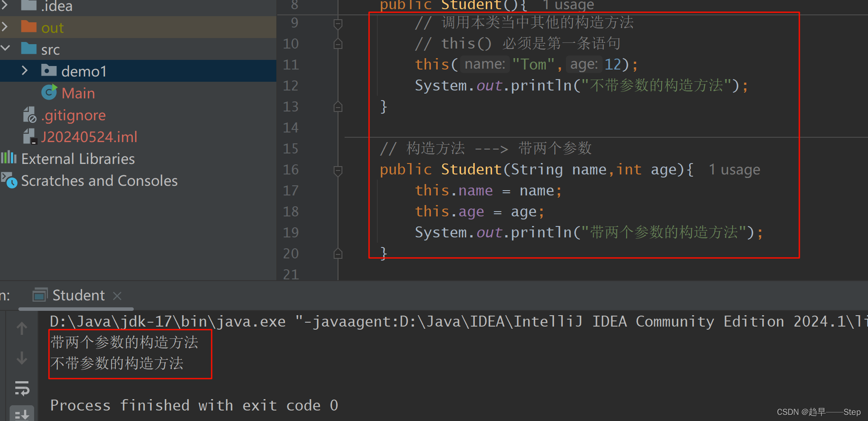Click 'this.age = age;' statement

(480, 212)
